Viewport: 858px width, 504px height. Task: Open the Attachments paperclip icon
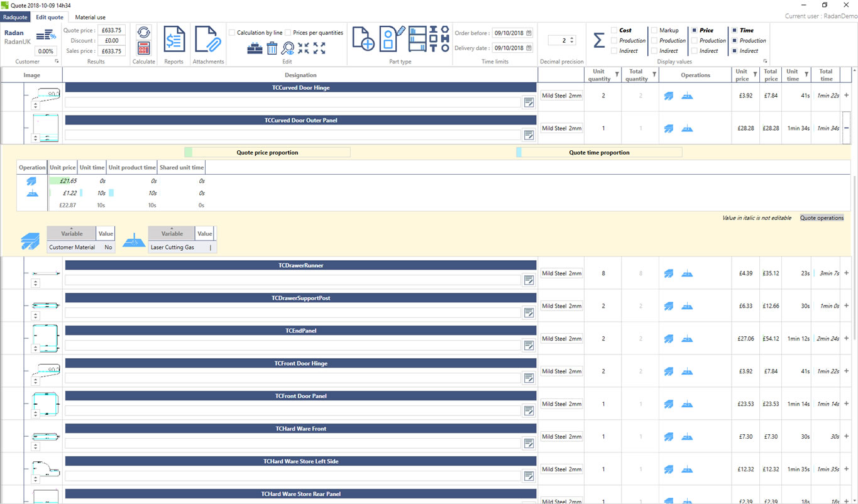pyautogui.click(x=208, y=40)
